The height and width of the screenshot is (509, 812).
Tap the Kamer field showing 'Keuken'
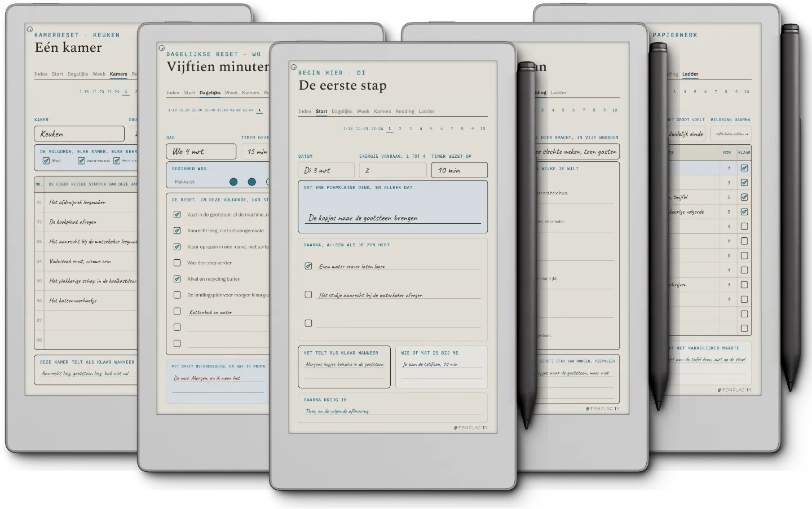coord(80,134)
